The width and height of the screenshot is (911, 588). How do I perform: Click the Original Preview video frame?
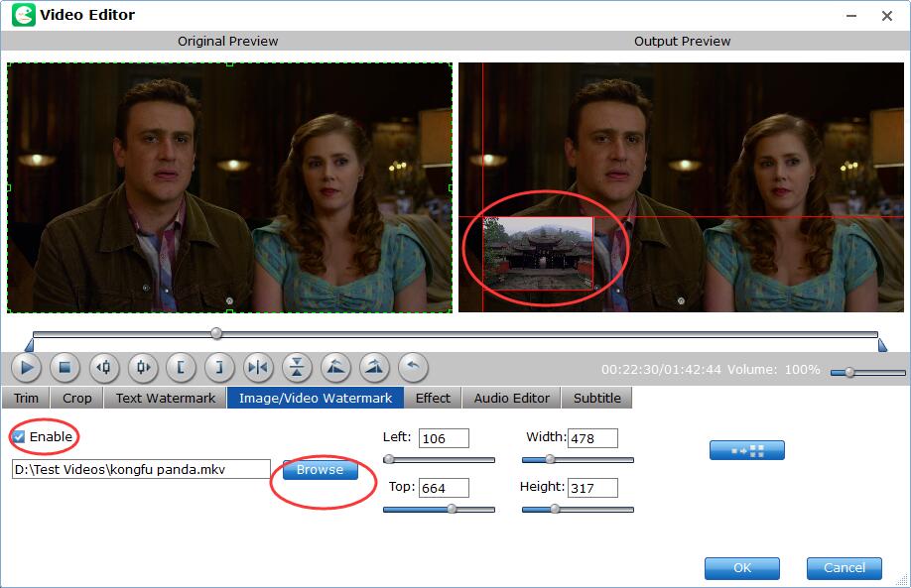pyautogui.click(x=229, y=187)
